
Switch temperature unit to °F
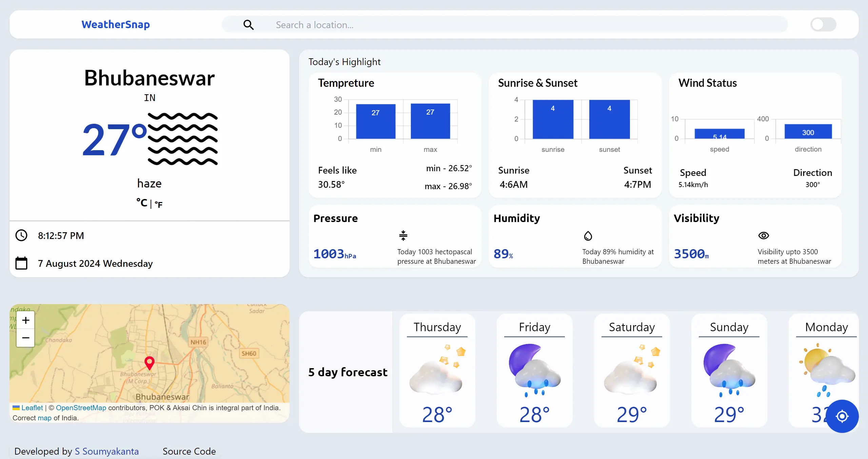[x=159, y=204]
